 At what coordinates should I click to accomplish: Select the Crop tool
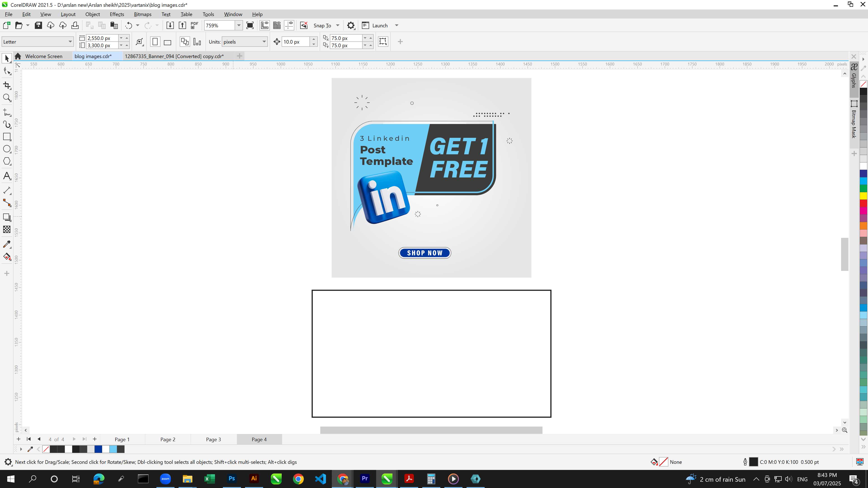tap(7, 85)
